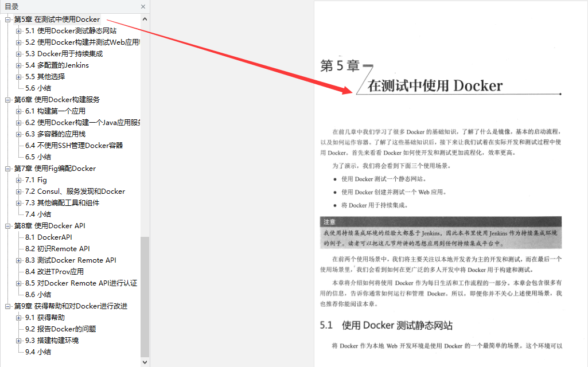The height and width of the screenshot is (367, 588).
Task: Open bookmark 9.4 小结
Action: pyautogui.click(x=38, y=352)
